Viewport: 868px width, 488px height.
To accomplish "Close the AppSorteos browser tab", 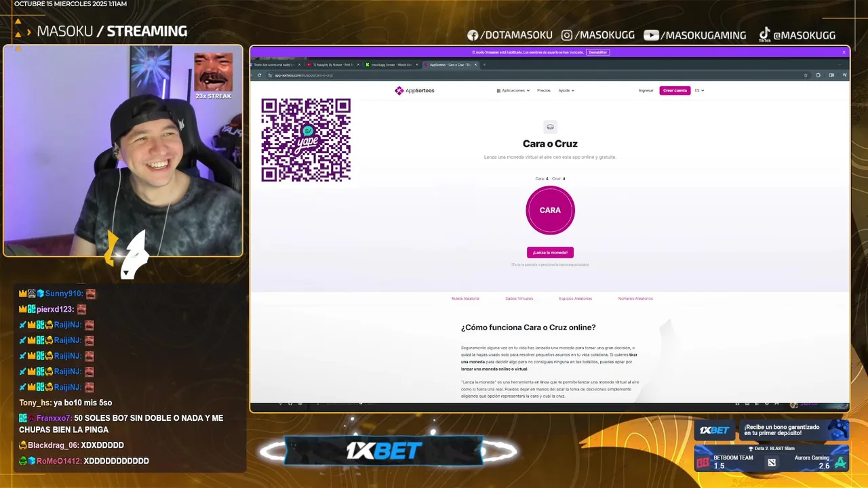I will [x=475, y=64].
